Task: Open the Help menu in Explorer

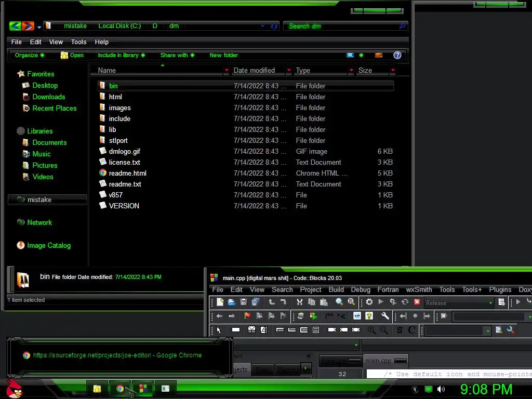Action: 101,42
